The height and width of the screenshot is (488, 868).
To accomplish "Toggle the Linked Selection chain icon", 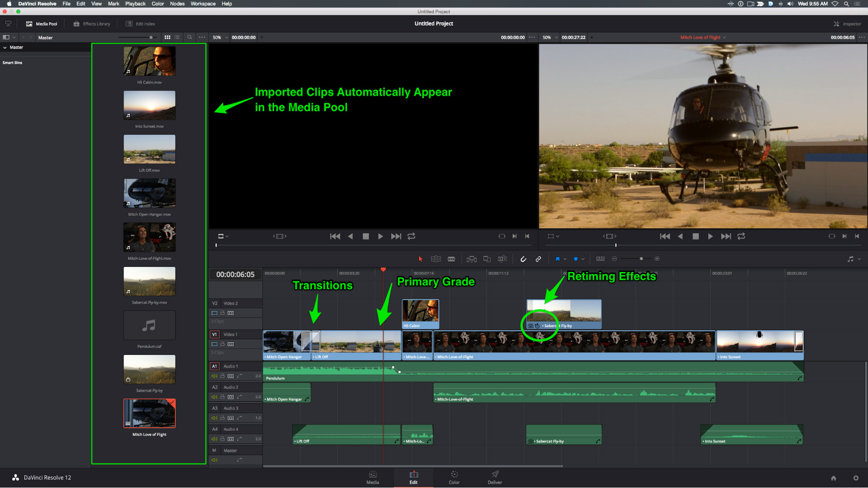I will click(x=538, y=259).
